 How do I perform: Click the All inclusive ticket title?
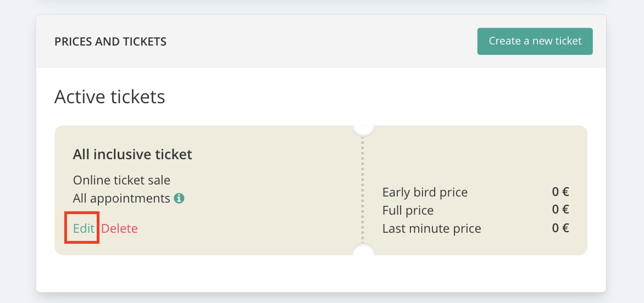tap(132, 155)
